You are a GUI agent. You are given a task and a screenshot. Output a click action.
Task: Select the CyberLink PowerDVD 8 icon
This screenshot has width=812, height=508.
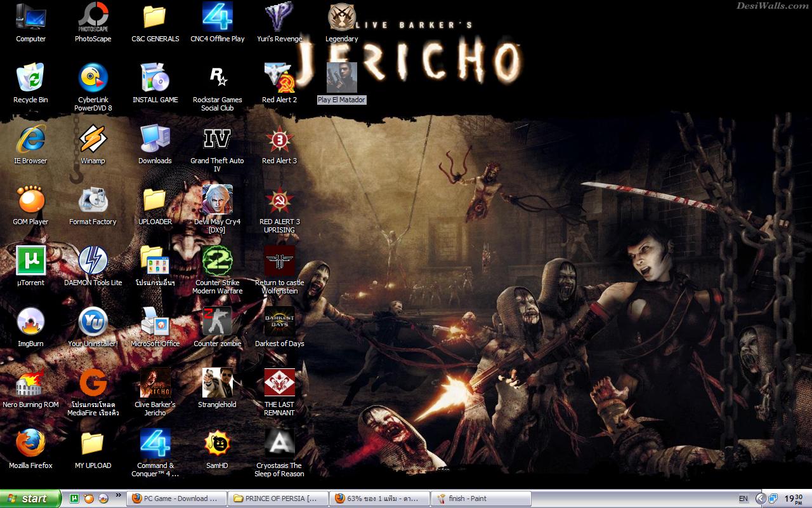(93, 78)
